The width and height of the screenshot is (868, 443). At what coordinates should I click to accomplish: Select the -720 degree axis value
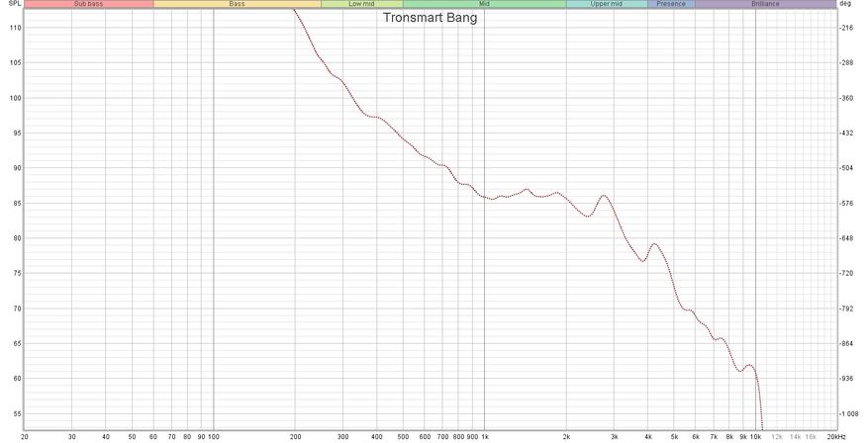tap(846, 273)
